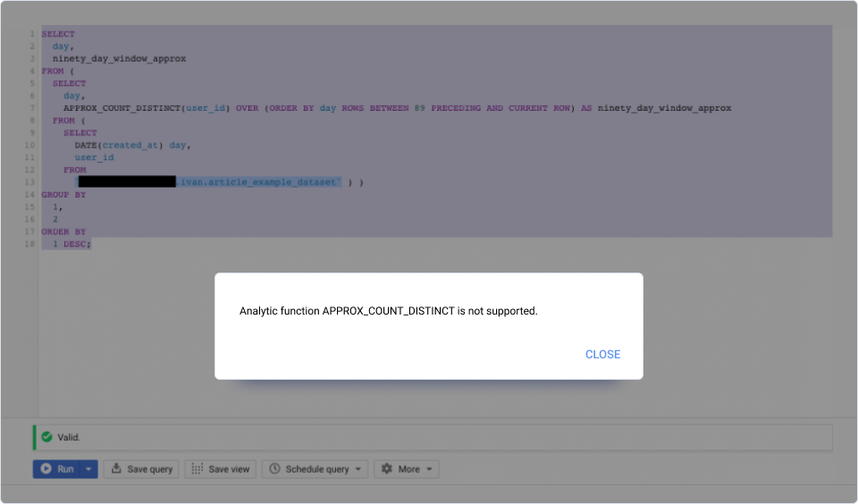Click the Save query upload icon
858x504 pixels.
(x=117, y=469)
